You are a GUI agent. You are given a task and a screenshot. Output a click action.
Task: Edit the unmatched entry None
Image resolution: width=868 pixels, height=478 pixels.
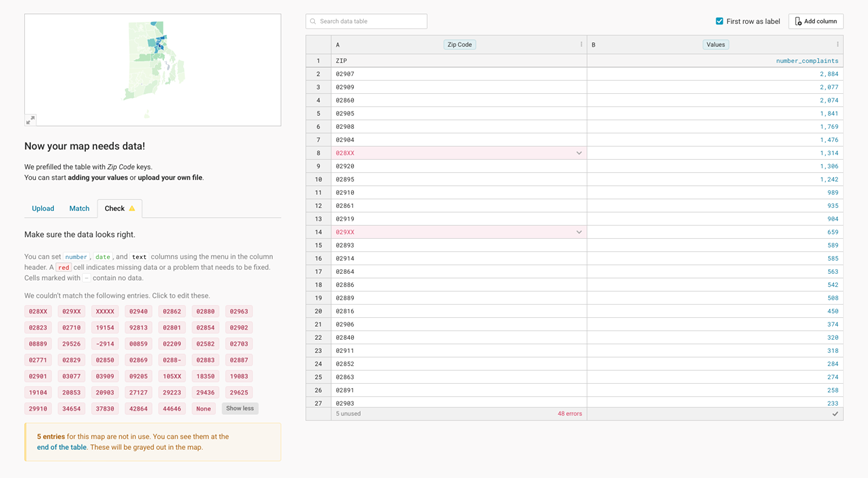204,409
